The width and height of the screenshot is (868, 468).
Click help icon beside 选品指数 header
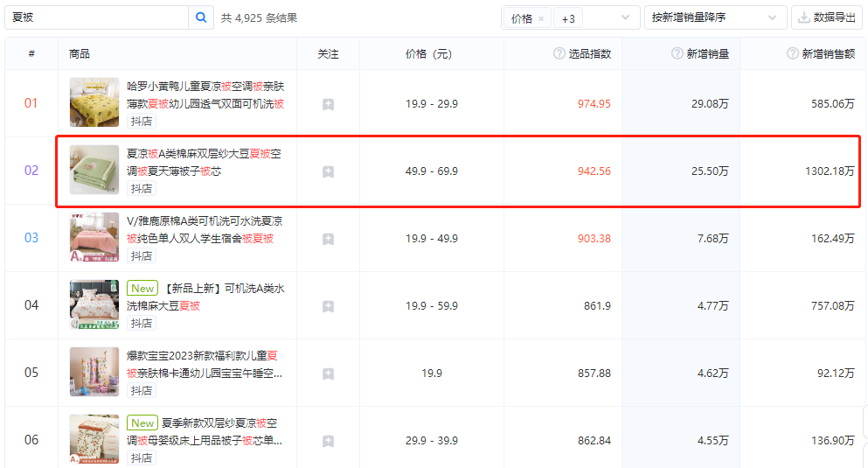pos(559,53)
